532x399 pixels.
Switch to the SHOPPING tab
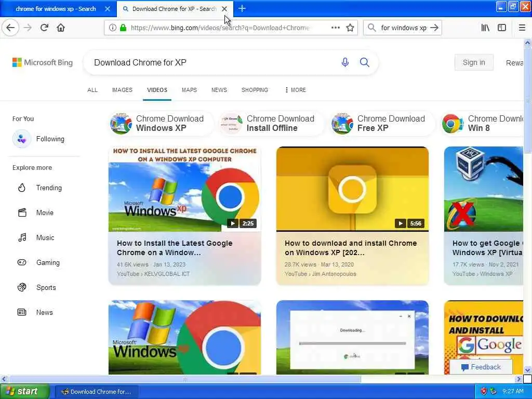point(255,90)
